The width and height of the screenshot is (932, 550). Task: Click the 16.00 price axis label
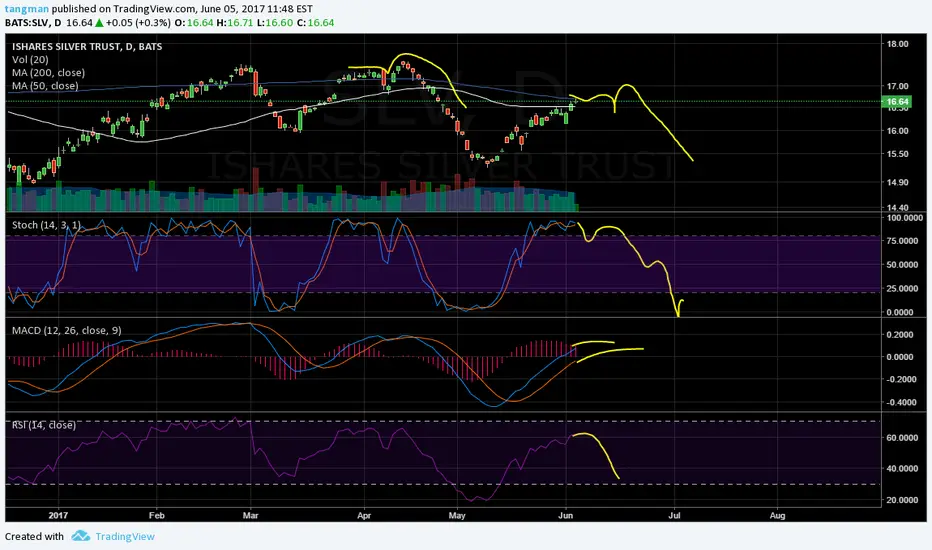tap(898, 131)
